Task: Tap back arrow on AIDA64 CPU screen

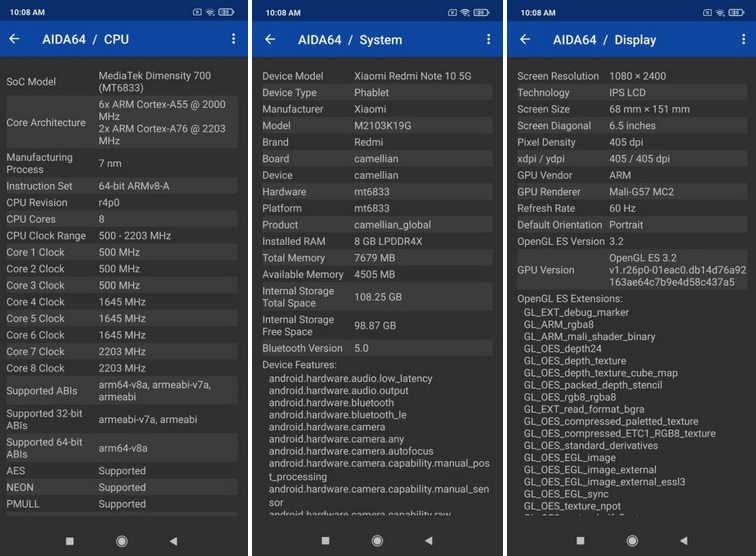Action: coord(14,39)
